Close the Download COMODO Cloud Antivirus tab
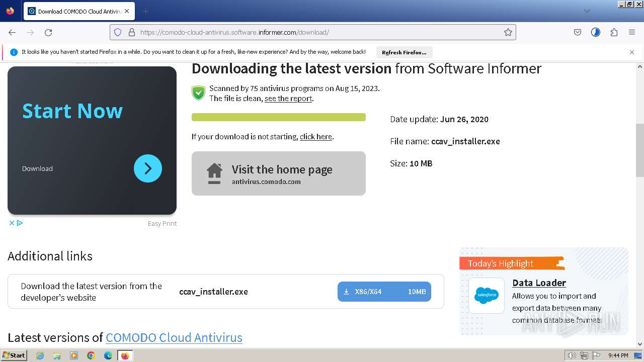This screenshot has height=362, width=644. [127, 11]
